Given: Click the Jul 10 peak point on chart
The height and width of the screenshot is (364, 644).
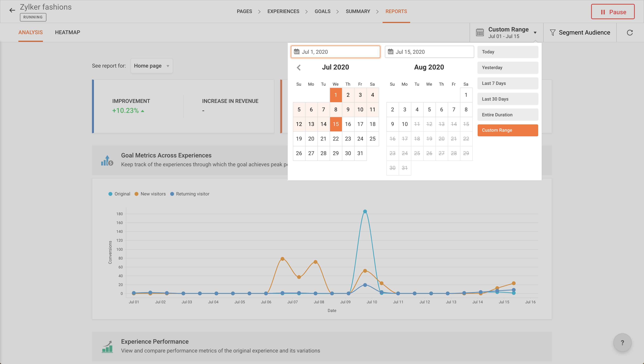Looking at the screenshot, I should pos(365,212).
